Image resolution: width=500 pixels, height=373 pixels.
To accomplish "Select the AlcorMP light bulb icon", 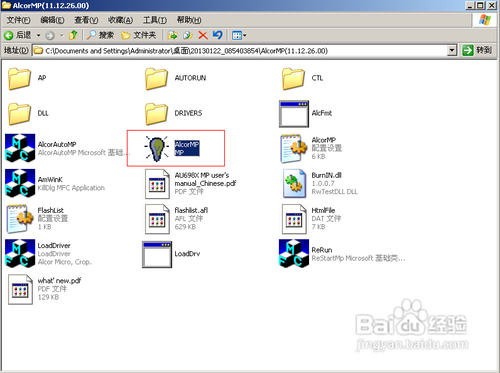I will [157, 149].
